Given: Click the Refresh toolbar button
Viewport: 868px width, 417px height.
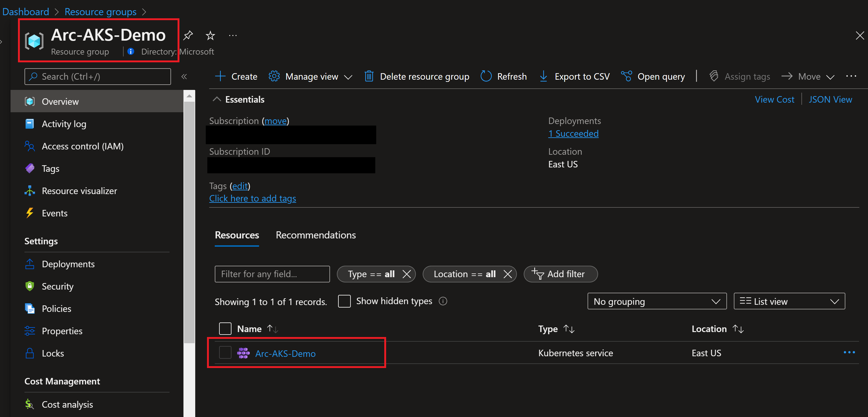Looking at the screenshot, I should pos(503,77).
